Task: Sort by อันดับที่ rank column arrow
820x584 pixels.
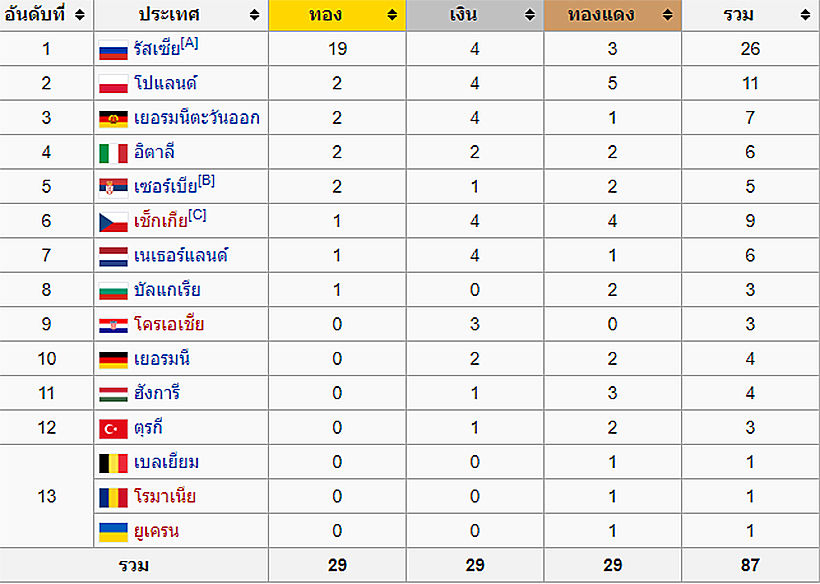Action: coord(80,16)
